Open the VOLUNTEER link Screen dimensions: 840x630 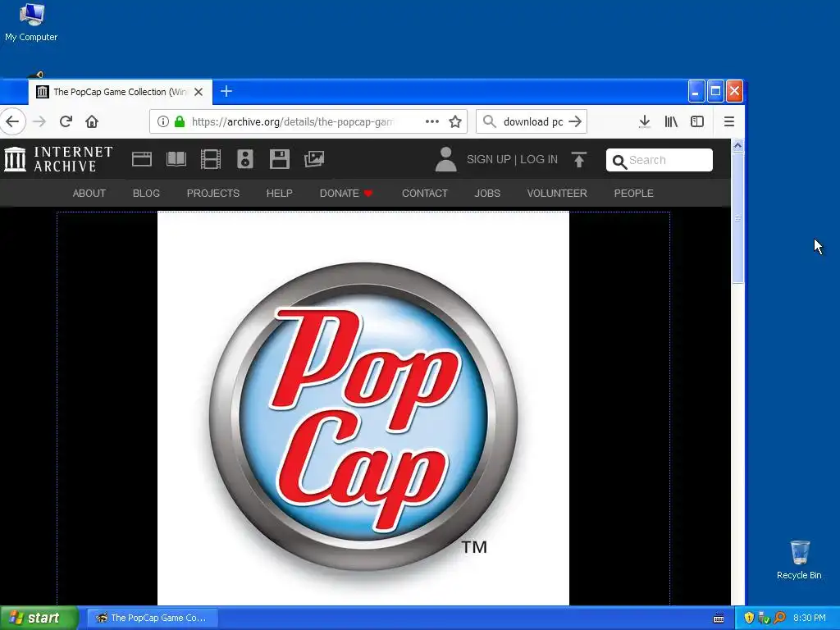point(557,194)
